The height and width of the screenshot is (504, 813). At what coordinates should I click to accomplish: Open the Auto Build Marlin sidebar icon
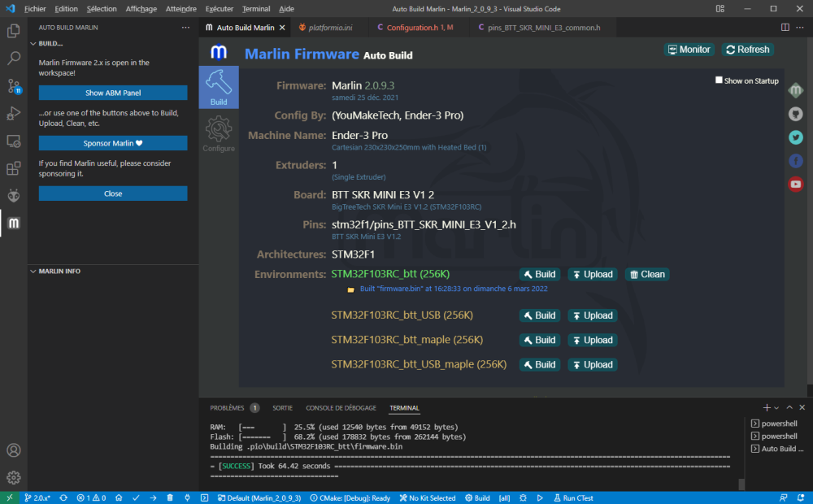[14, 223]
